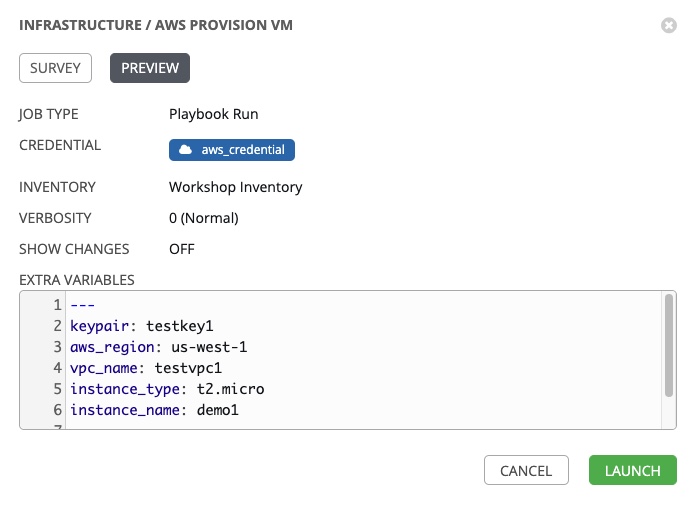Click the Show Changes OFF value
Screen dimensions: 695x514
tap(181, 249)
